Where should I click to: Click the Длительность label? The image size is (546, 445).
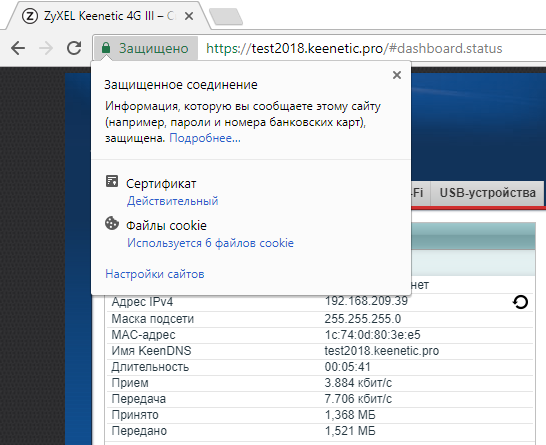click(150, 367)
